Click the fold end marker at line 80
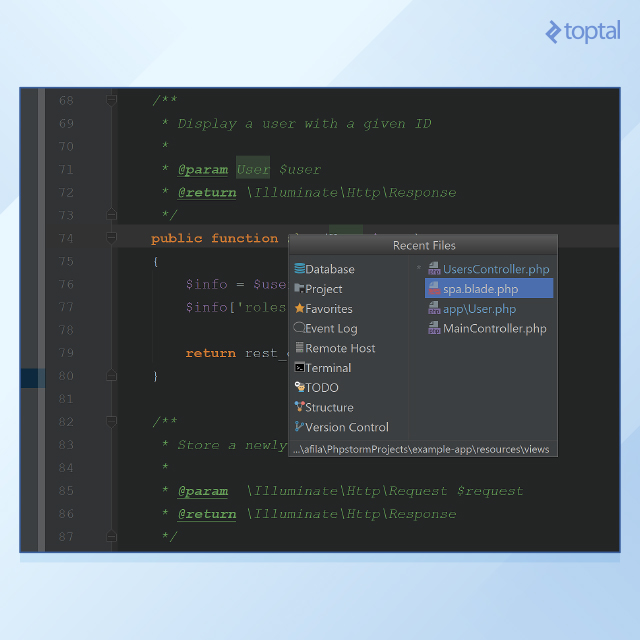The width and height of the screenshot is (640, 640). pyautogui.click(x=112, y=376)
